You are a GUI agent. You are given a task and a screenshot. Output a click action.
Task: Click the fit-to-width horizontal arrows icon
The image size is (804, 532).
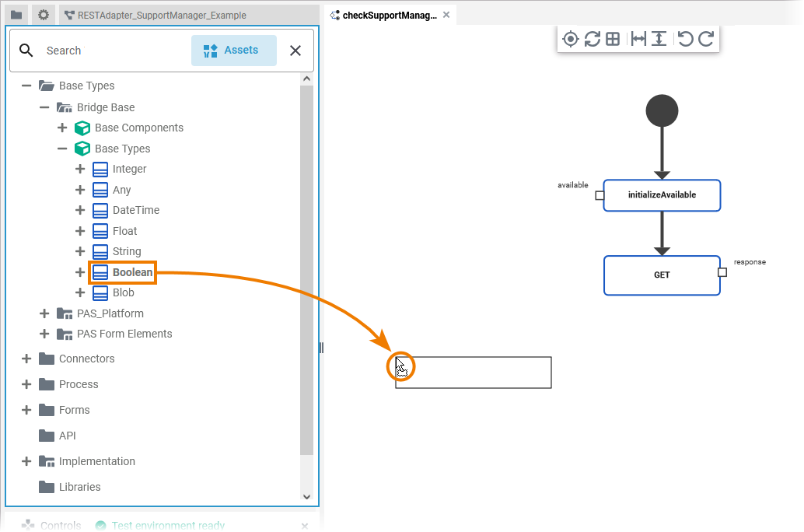pos(638,39)
